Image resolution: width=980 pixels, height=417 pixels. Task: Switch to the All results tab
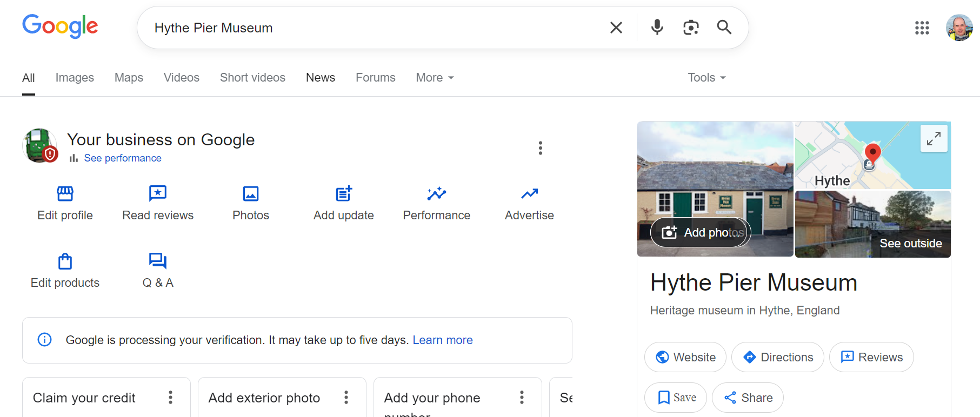[29, 78]
